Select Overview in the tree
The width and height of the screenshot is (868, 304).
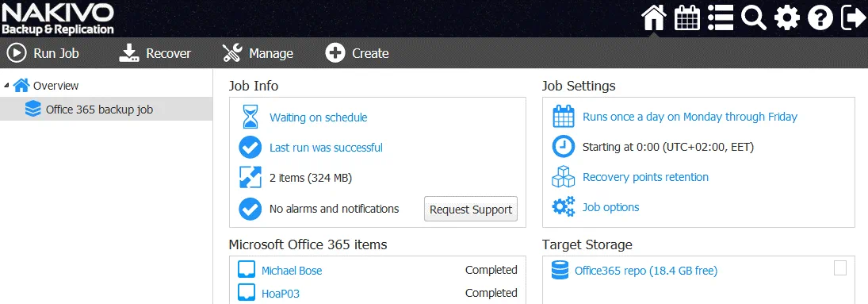[x=56, y=86]
